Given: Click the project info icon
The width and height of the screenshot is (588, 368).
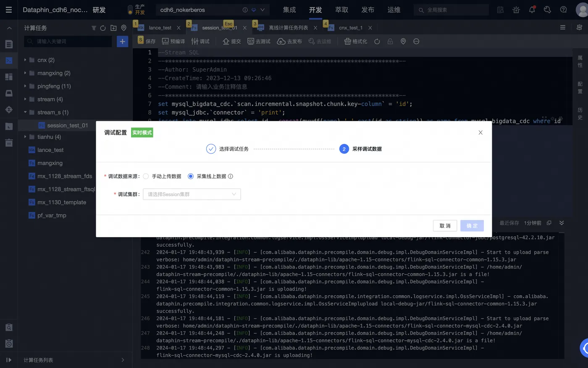Looking at the screenshot, I should (x=245, y=10).
